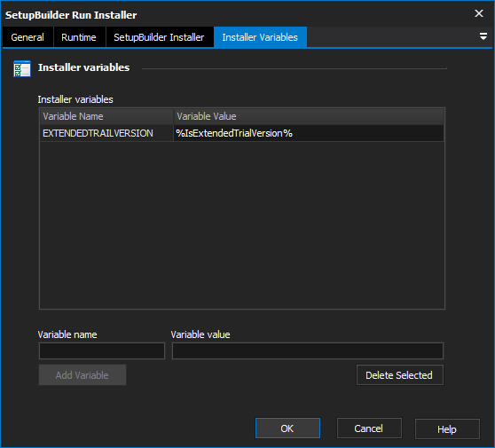The image size is (495, 448).
Task: Open the SetupBuilder Installer tab
Action: [159, 37]
